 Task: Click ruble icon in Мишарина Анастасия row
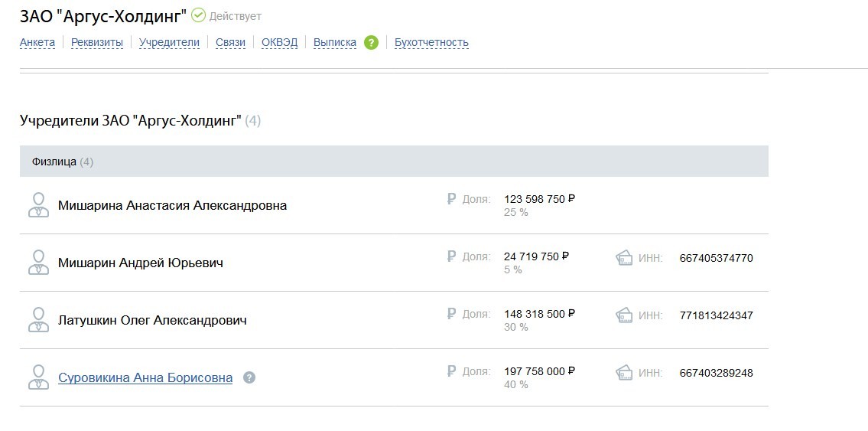pyautogui.click(x=451, y=198)
